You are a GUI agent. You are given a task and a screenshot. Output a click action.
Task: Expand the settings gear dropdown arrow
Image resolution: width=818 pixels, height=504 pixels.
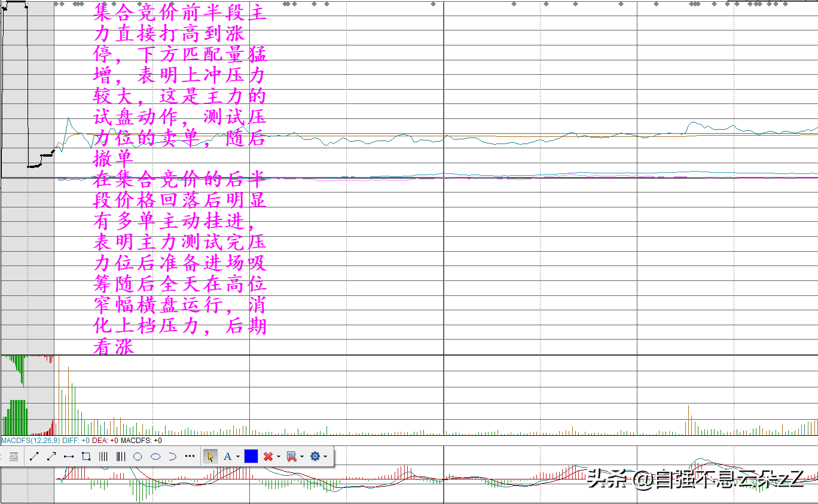325,457
